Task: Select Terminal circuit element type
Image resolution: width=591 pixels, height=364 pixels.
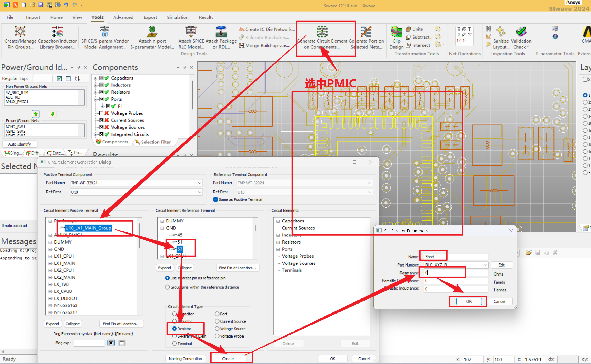Action: tap(174, 343)
